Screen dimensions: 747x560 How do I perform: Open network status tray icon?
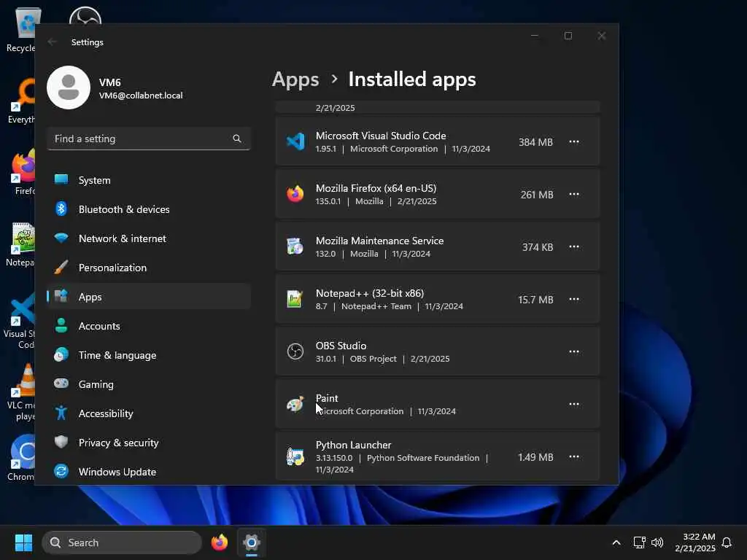pos(639,542)
